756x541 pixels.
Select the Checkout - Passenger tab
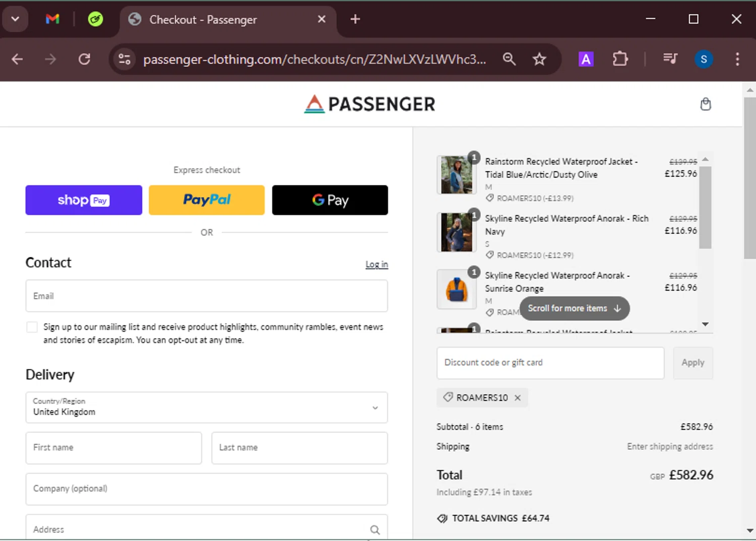point(228,20)
